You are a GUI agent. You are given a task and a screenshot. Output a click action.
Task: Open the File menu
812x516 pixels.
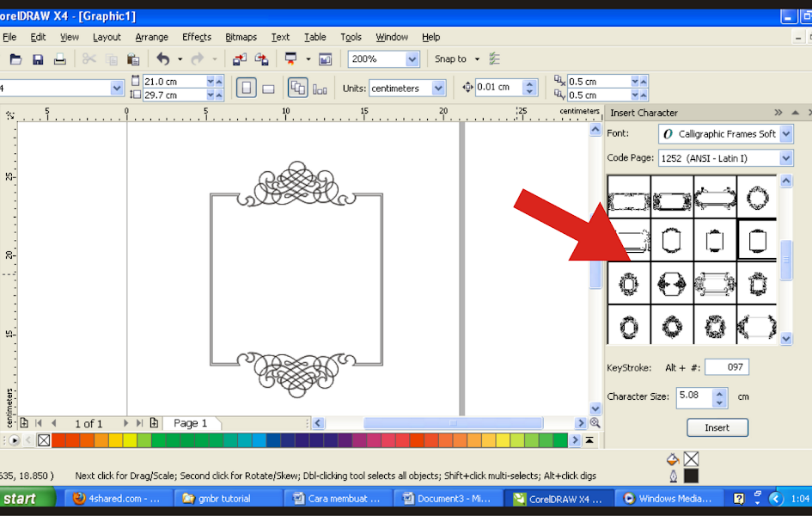9,37
